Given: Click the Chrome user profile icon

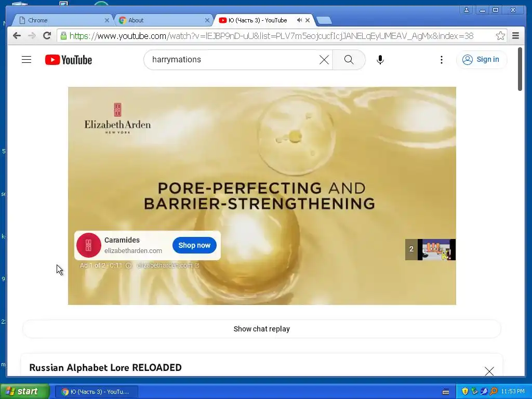Looking at the screenshot, I should pyautogui.click(x=467, y=10).
